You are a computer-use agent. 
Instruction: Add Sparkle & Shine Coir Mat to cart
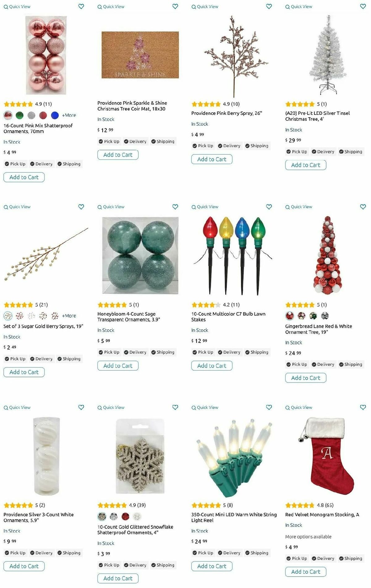(118, 155)
